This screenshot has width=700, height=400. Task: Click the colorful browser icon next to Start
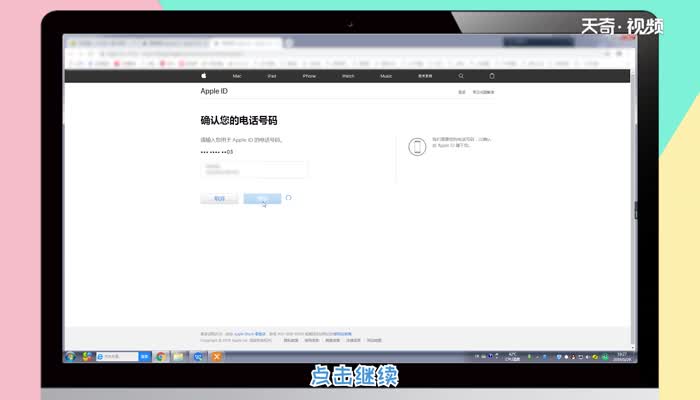(87, 356)
